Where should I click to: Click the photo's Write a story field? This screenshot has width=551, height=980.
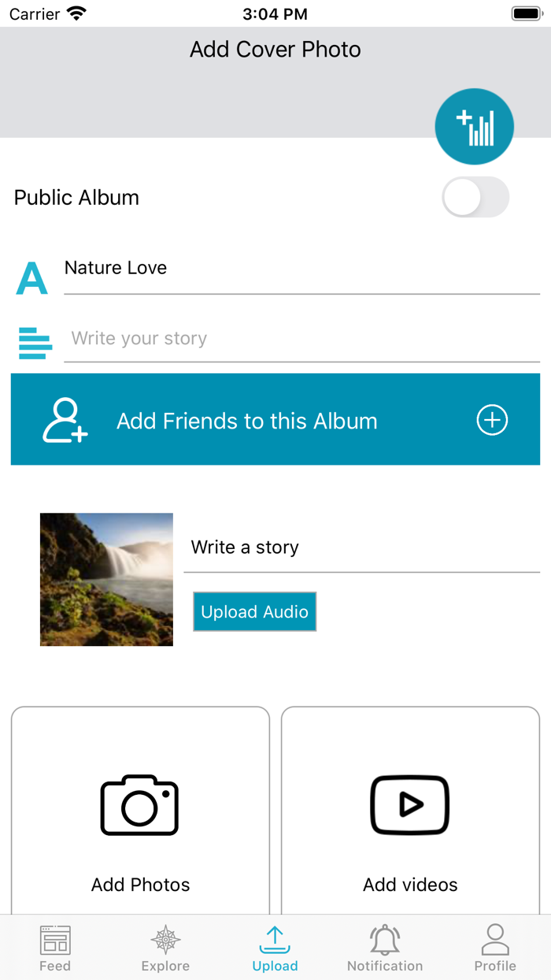(x=361, y=548)
